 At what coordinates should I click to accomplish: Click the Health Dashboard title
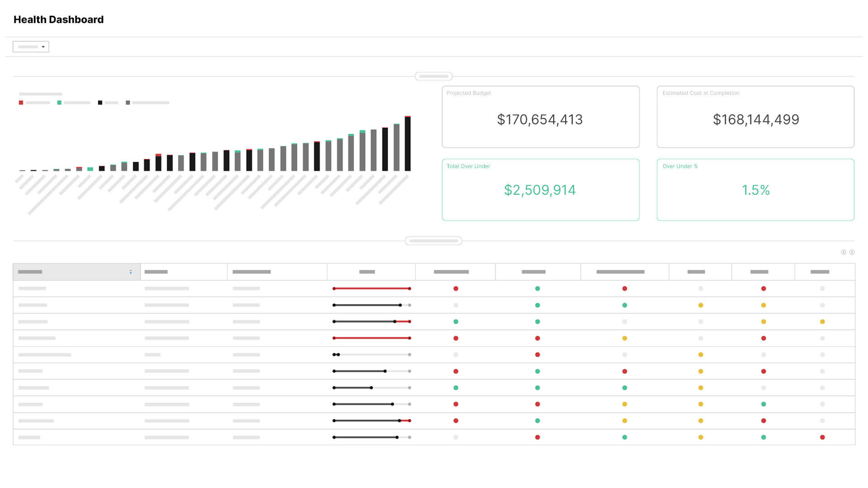[x=59, y=19]
